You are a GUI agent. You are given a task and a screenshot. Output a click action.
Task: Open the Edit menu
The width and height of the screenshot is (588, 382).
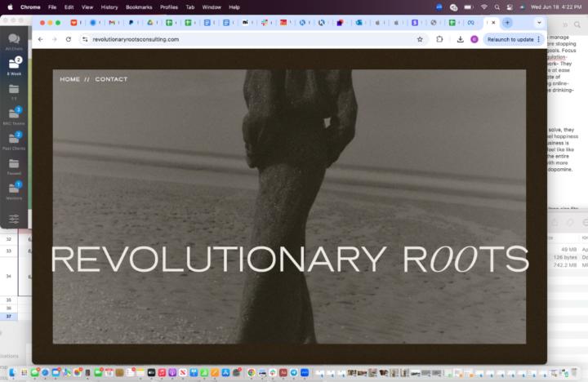(69, 7)
